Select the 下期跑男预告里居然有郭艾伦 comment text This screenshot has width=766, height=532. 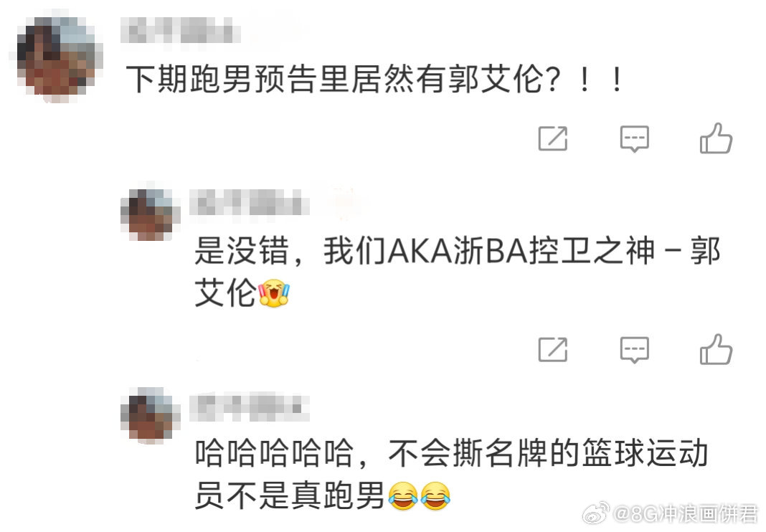click(x=374, y=79)
